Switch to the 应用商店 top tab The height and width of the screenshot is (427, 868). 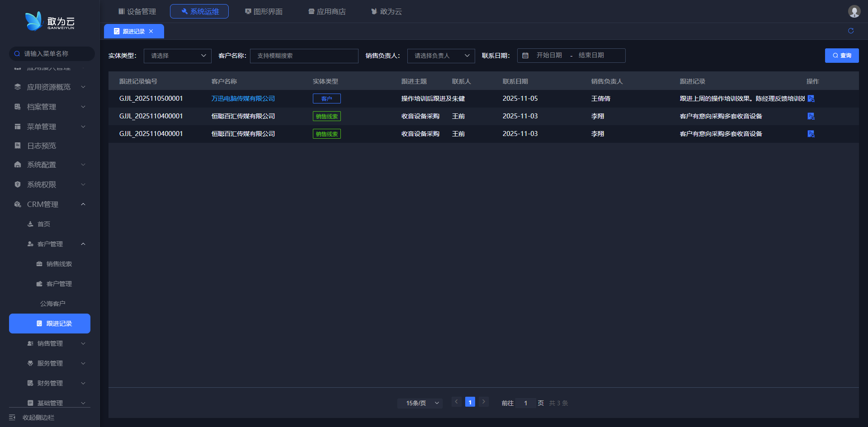click(x=327, y=11)
